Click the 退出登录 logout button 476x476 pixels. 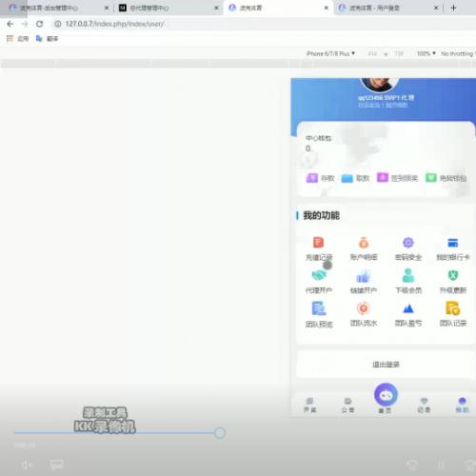point(386,365)
